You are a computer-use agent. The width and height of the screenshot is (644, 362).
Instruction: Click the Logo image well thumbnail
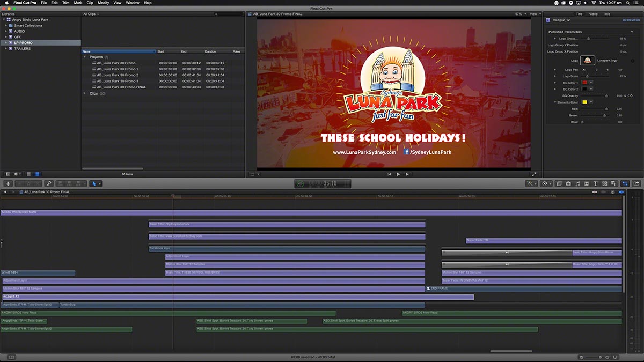[x=588, y=61]
